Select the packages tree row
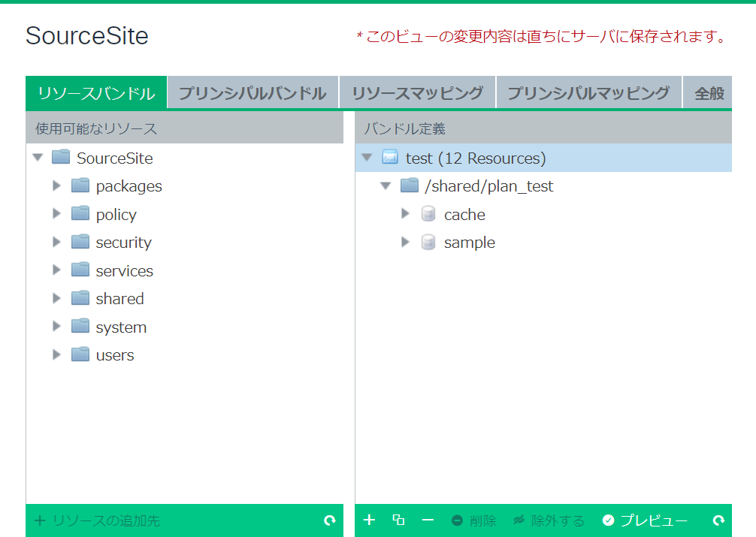 pyautogui.click(x=185, y=186)
